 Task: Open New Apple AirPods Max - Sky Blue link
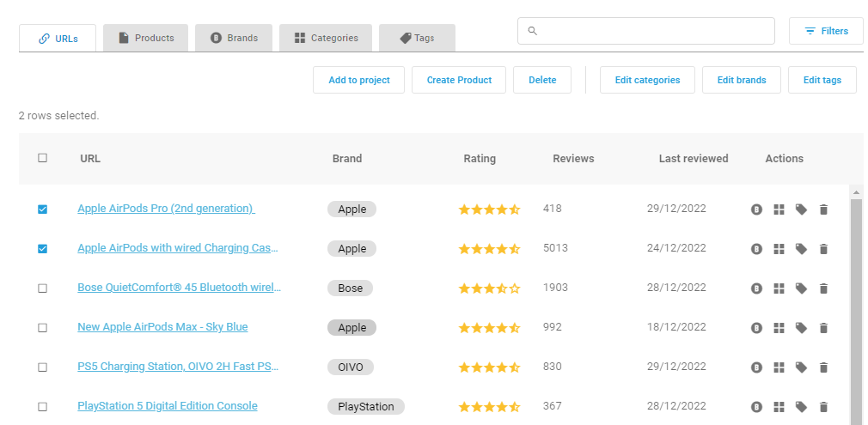coord(162,327)
